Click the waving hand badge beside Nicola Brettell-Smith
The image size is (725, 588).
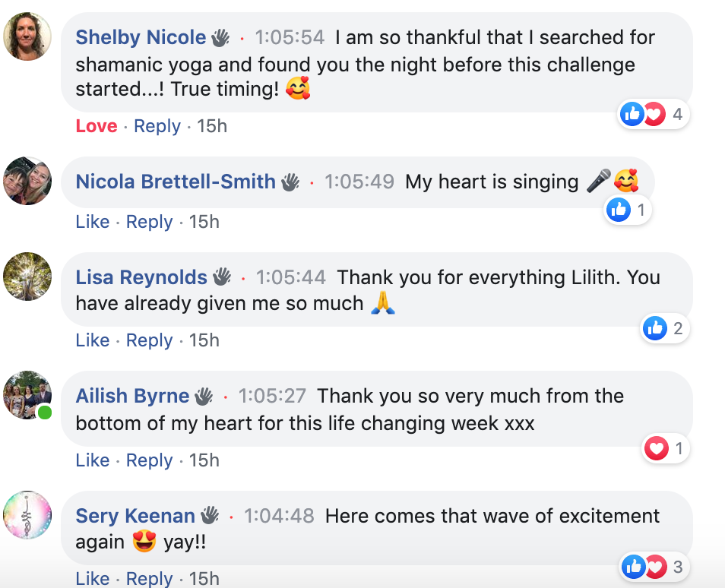coord(290,182)
